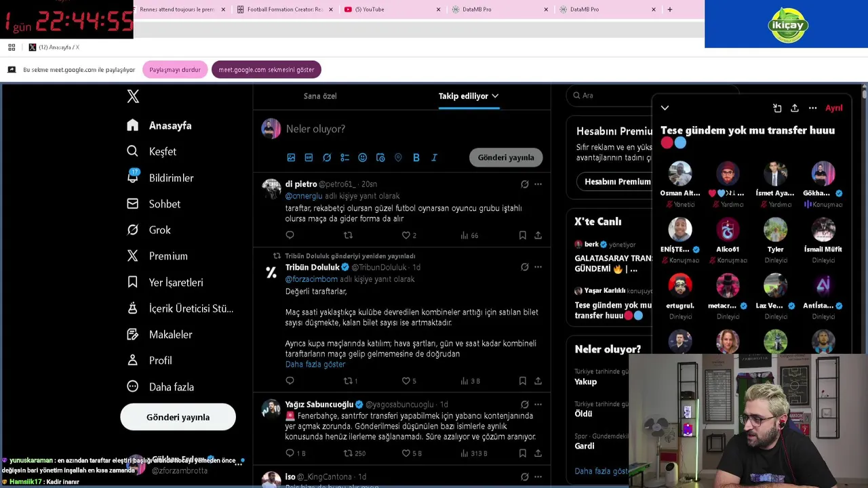Open Yer İşaretleri bookmarks

[165, 282]
